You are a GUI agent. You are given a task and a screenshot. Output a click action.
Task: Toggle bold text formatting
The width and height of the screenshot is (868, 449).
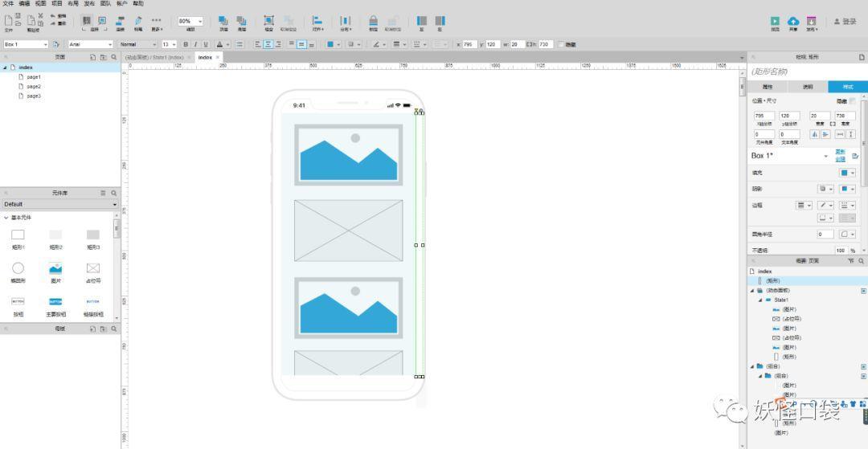[x=186, y=44]
